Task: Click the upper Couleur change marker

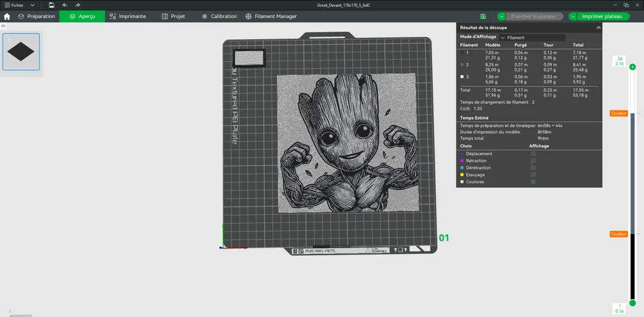Action: pos(618,113)
